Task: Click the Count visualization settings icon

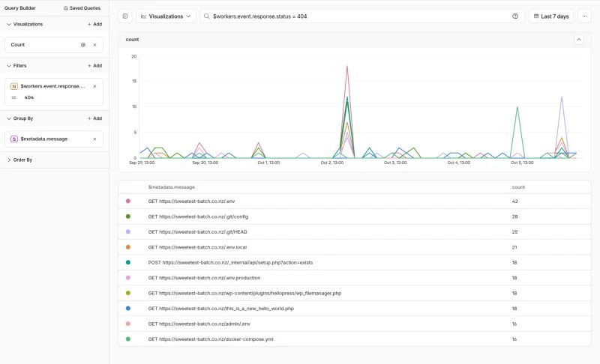Action: 83,45
